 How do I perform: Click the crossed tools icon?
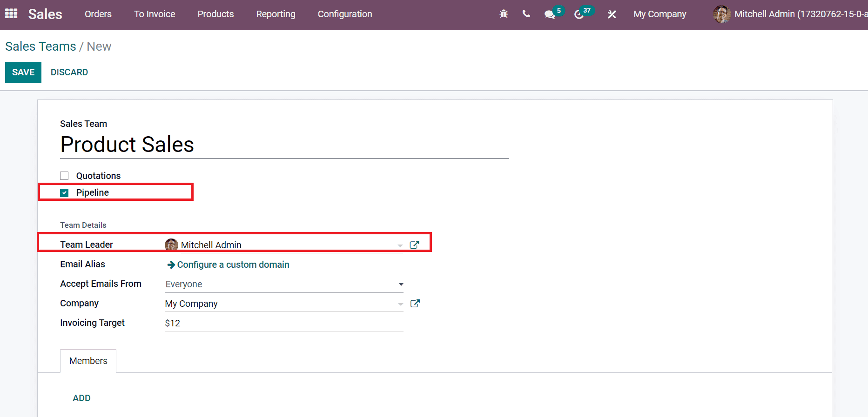click(x=612, y=14)
